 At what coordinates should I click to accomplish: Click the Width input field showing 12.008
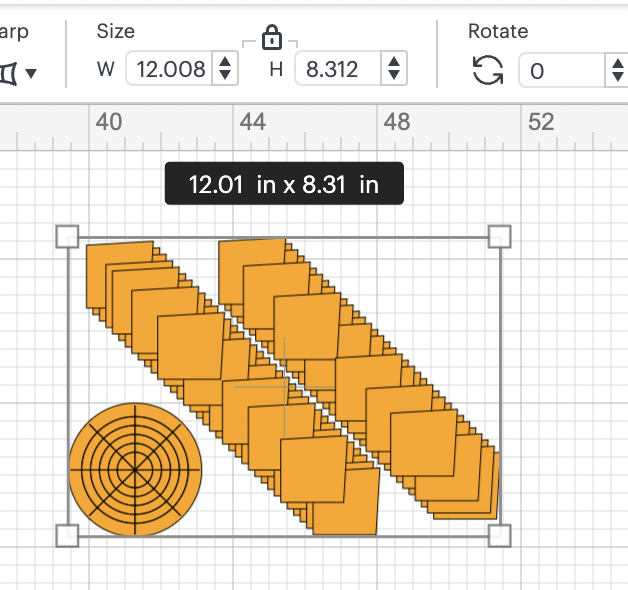[169, 68]
